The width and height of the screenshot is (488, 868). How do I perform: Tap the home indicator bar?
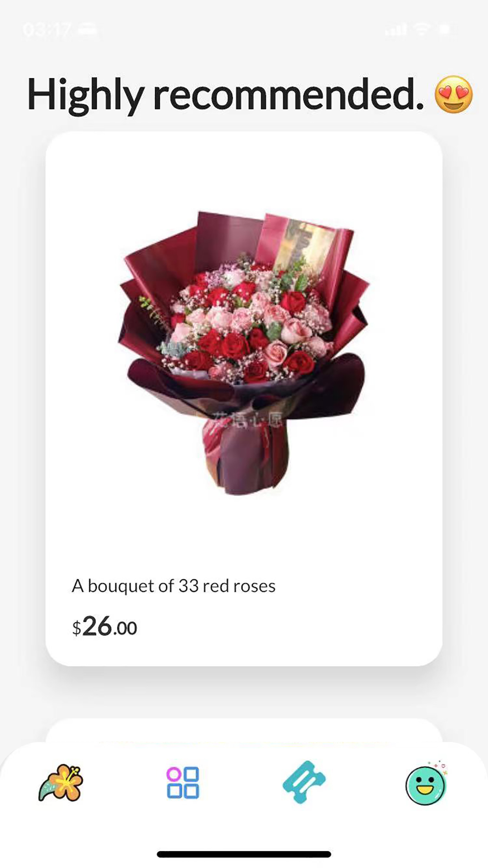(x=244, y=854)
